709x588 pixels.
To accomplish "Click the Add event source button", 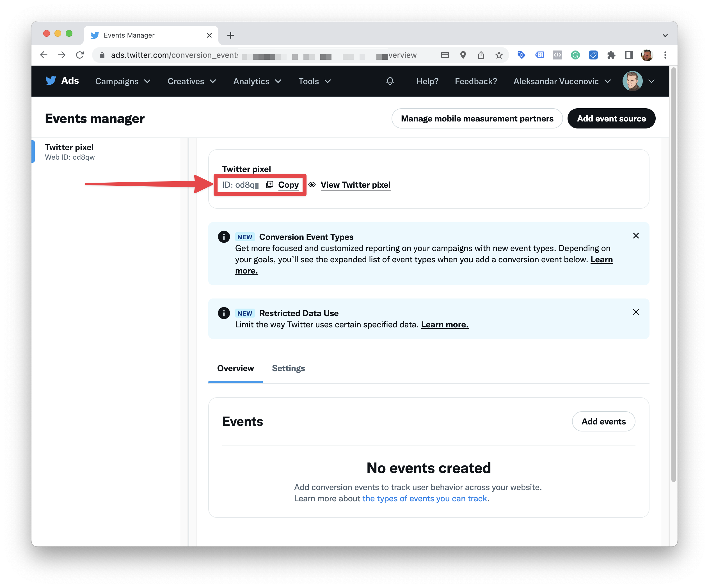I will pos(611,118).
